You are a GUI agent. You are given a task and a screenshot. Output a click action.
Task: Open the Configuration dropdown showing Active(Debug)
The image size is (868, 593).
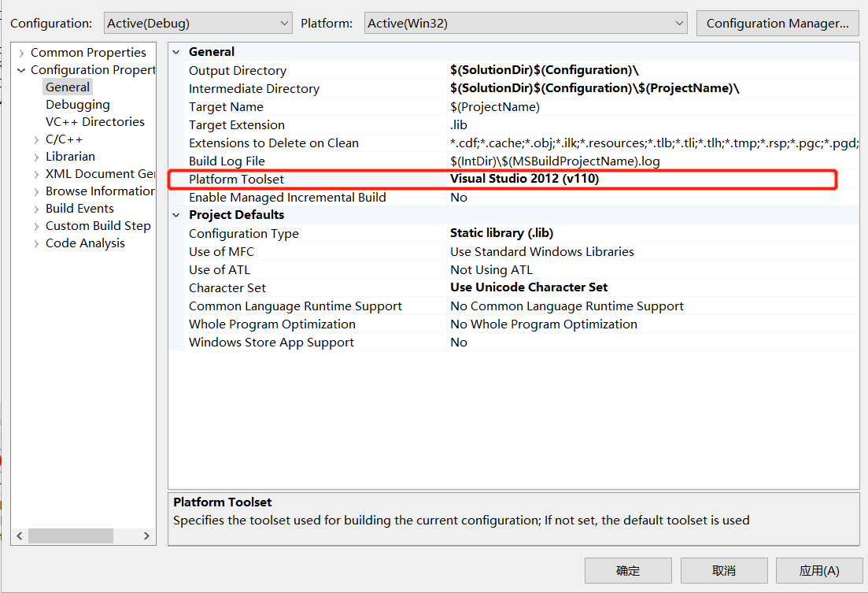click(x=198, y=23)
